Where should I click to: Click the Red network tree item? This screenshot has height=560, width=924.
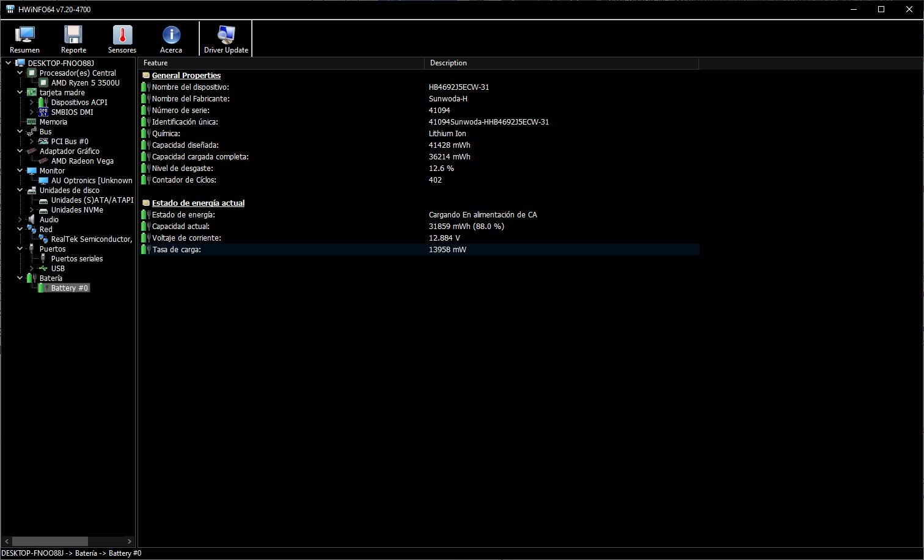(x=46, y=229)
